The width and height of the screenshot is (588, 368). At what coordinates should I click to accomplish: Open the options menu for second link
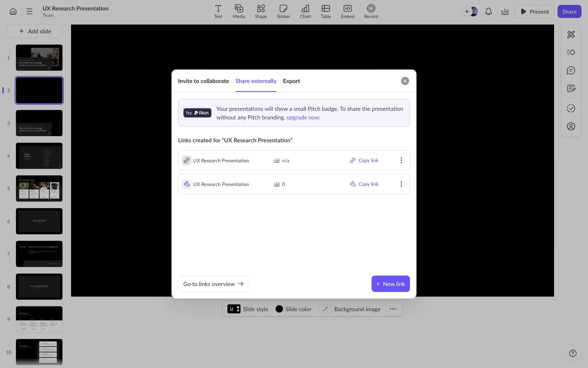(x=401, y=184)
